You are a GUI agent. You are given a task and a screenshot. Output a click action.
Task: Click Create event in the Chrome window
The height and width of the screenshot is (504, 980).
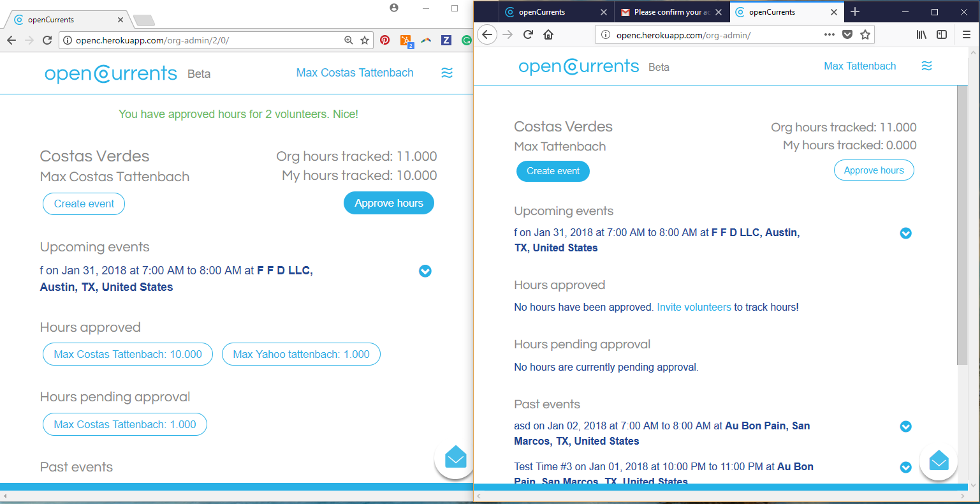(x=84, y=204)
